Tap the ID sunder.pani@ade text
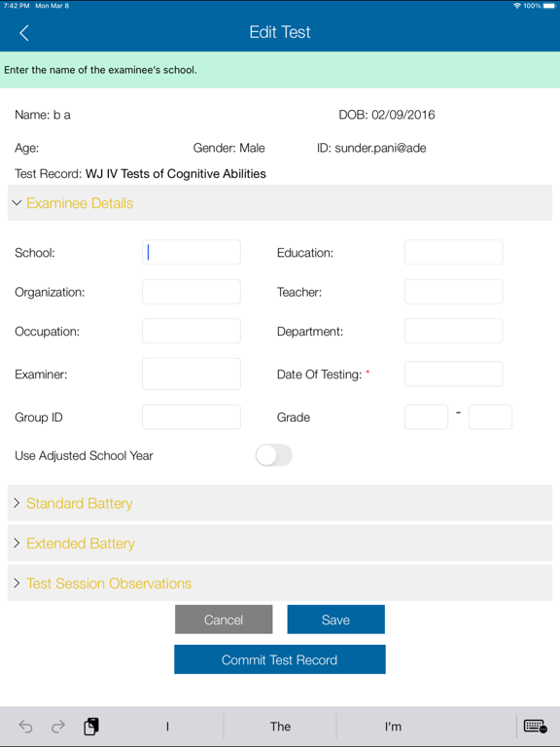 pos(371,148)
